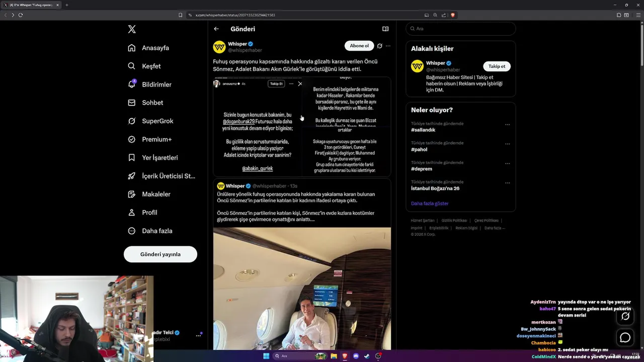The width and height of the screenshot is (644, 362).
Task: Click the @abakin_gurlek mention in image
Action: (x=258, y=168)
